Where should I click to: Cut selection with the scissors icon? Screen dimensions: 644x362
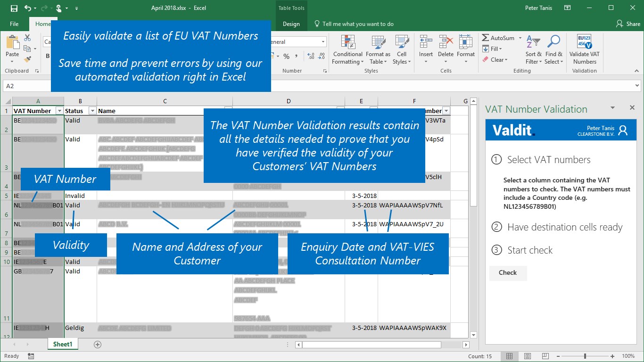pyautogui.click(x=27, y=38)
